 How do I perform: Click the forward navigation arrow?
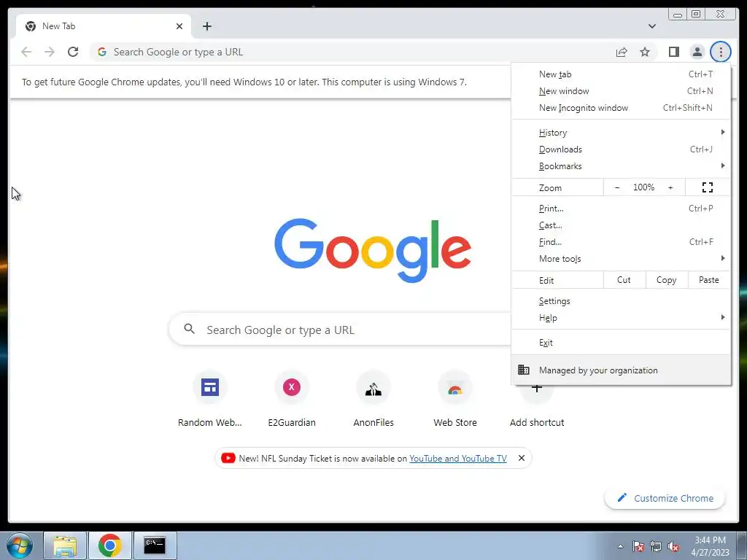click(50, 52)
